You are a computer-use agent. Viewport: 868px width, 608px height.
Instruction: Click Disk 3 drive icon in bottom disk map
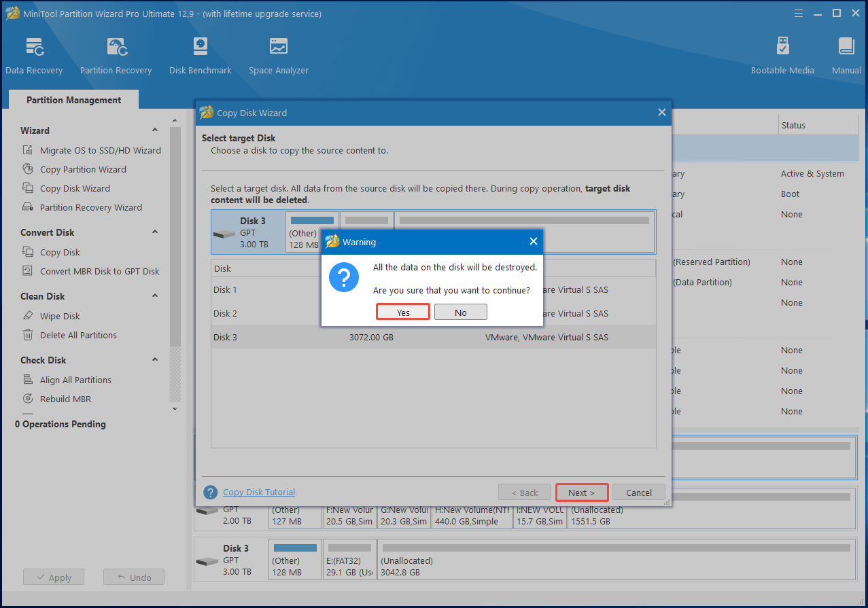[x=206, y=561]
